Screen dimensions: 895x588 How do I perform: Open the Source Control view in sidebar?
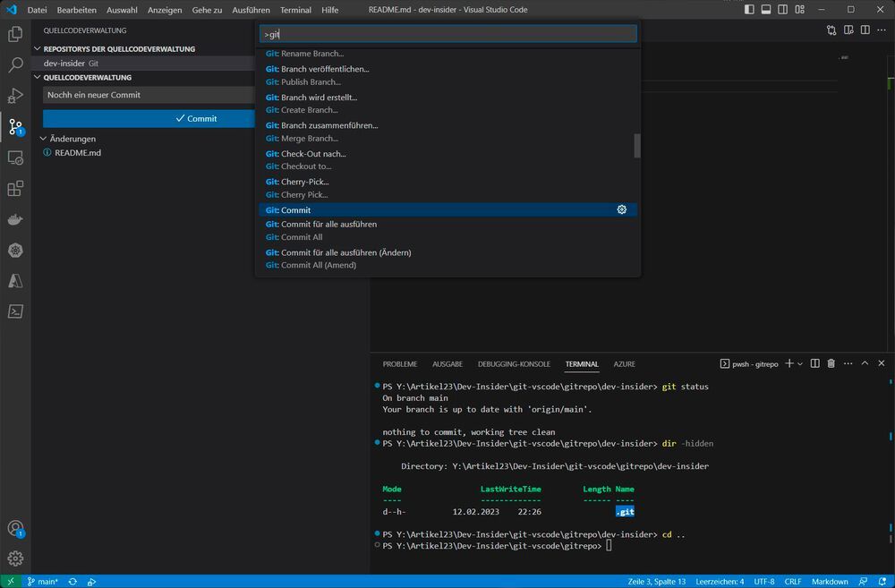tap(14, 128)
